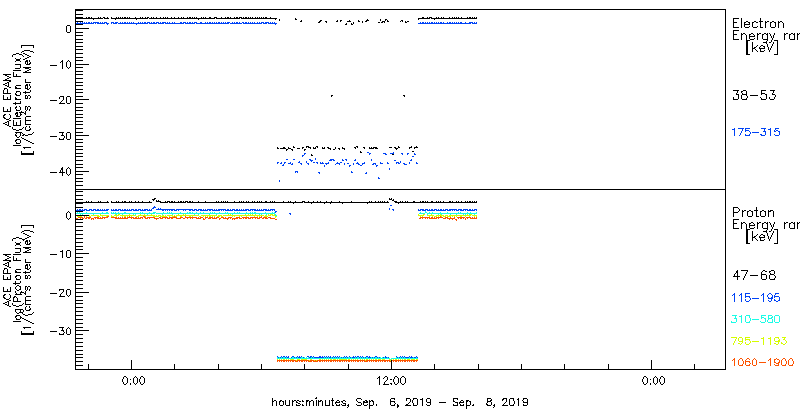The height and width of the screenshot is (410, 800).
Task: Click the -40 tick on electron flux axis
Action: tap(59, 171)
